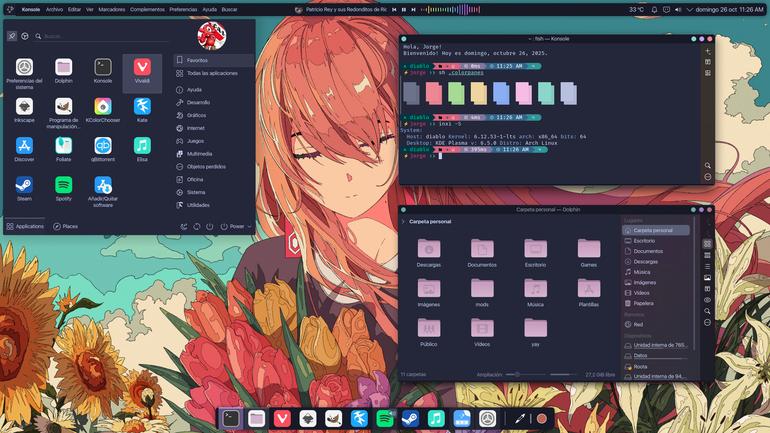Switch Dolphin to details list view

pyautogui.click(x=707, y=267)
